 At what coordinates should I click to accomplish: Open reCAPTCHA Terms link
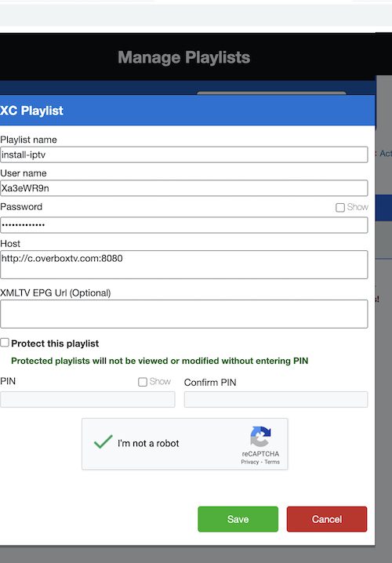[x=272, y=462]
